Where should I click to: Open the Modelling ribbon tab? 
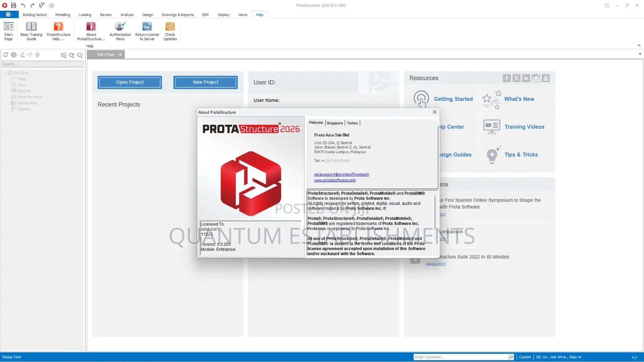tap(63, 14)
